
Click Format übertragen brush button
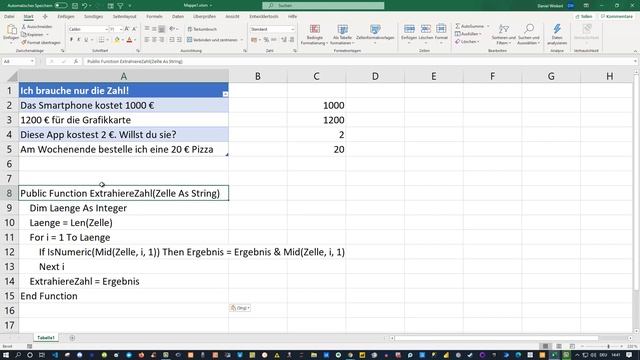[x=41, y=42]
